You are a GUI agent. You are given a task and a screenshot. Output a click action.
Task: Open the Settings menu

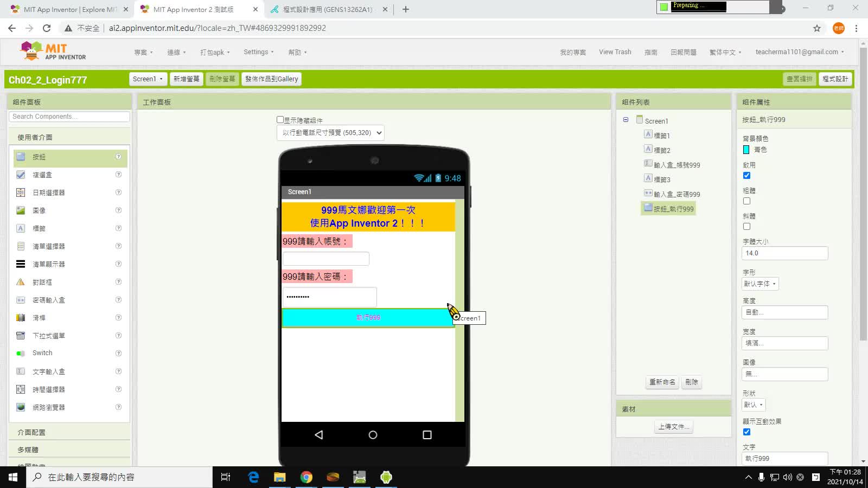[258, 52]
